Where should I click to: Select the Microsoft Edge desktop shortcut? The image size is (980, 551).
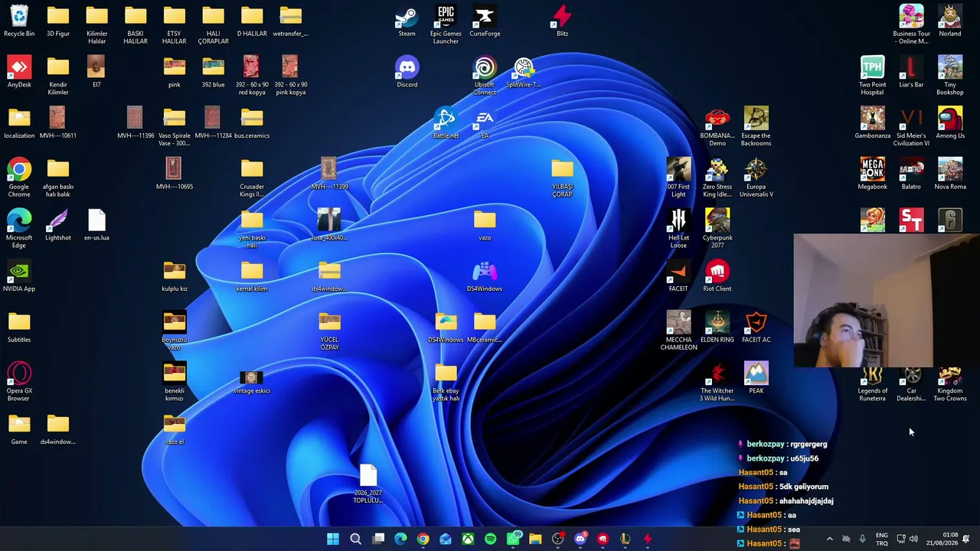pos(19,230)
